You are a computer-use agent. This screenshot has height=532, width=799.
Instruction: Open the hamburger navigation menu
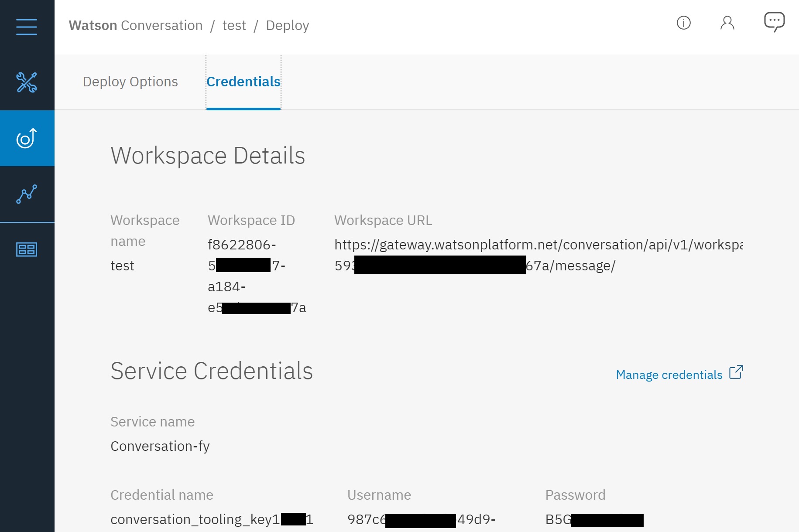[27, 27]
